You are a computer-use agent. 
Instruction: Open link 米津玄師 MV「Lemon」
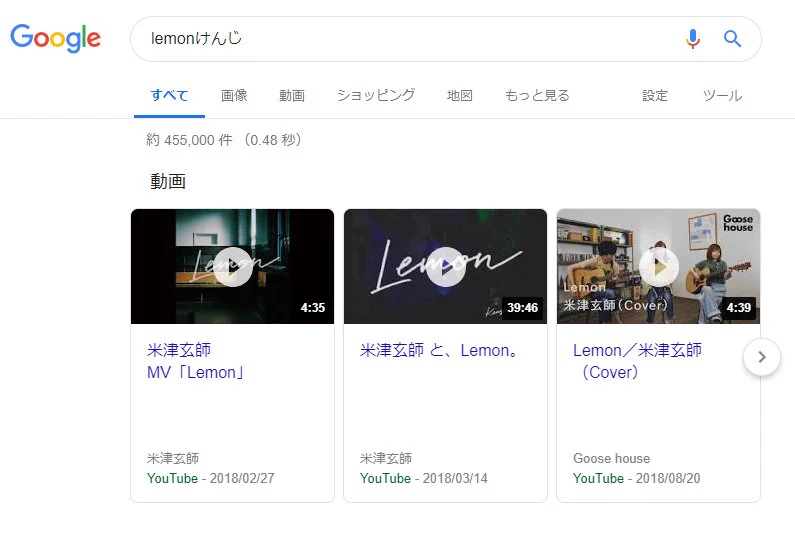click(x=197, y=361)
